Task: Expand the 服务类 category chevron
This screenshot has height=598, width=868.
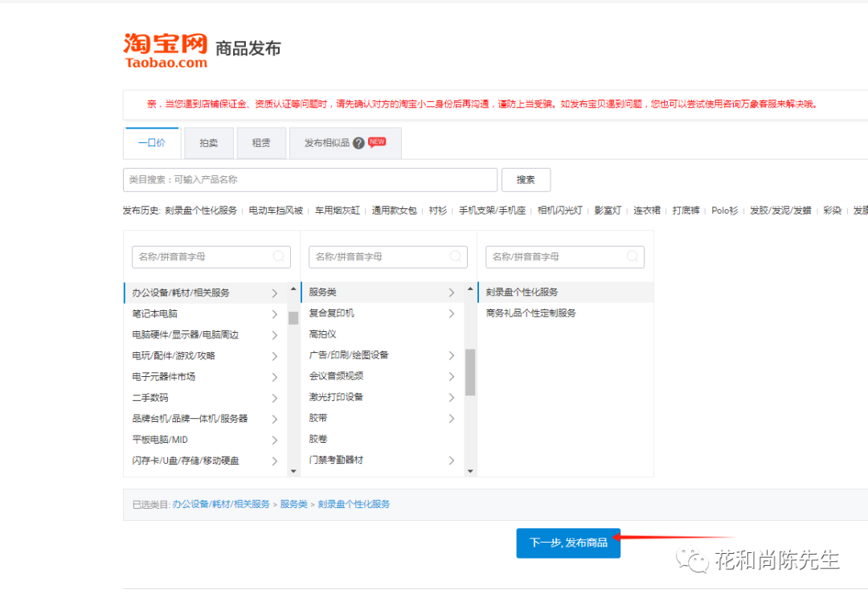Action: (x=451, y=293)
